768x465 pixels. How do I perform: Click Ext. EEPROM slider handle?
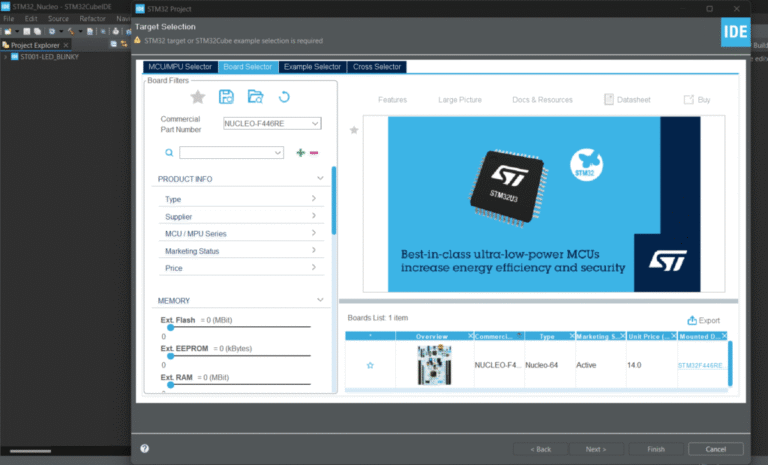click(x=170, y=356)
